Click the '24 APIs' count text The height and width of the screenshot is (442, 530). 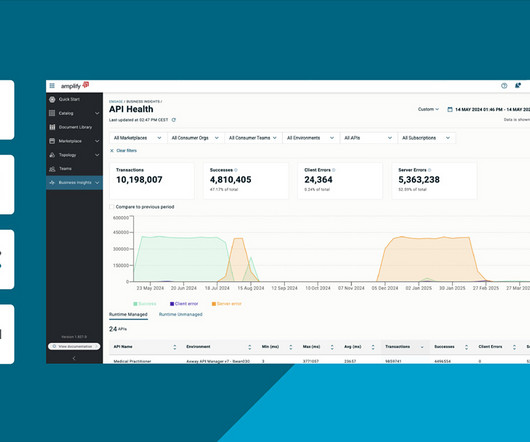tap(118, 329)
